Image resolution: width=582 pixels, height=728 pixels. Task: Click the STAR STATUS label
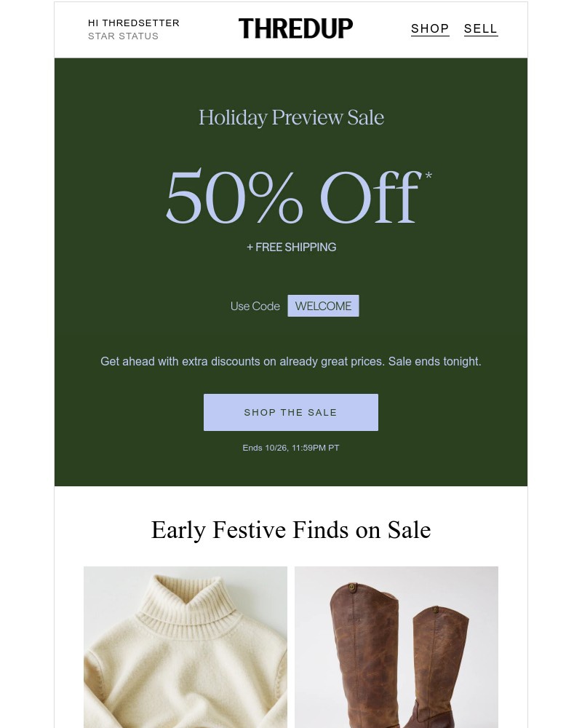(x=123, y=36)
